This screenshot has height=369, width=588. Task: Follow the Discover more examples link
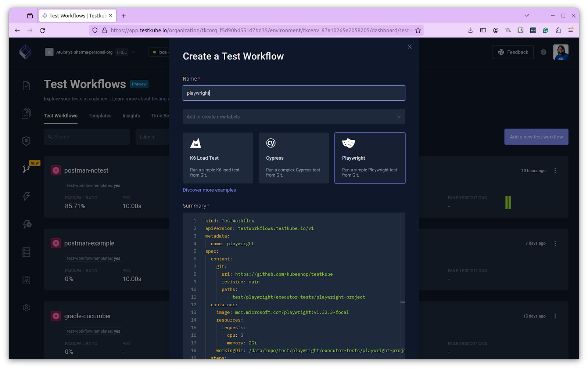pyautogui.click(x=209, y=190)
